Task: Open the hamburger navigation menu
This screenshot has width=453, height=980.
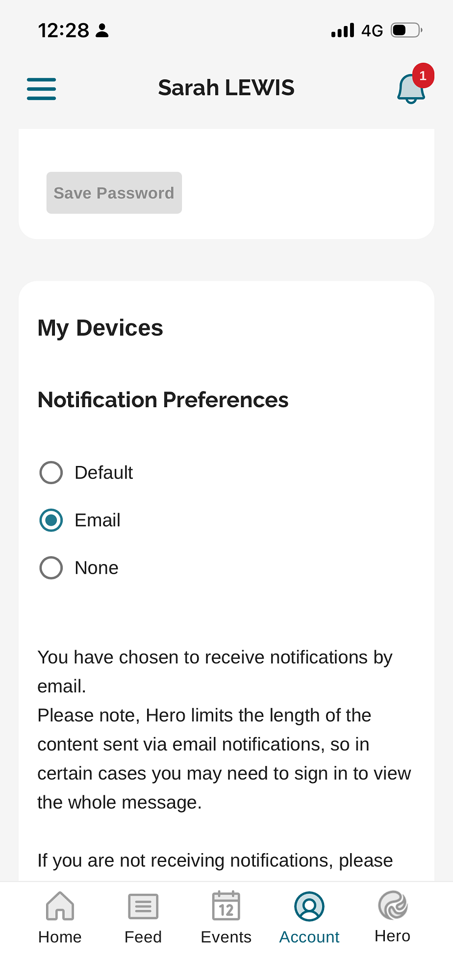Action: (41, 89)
